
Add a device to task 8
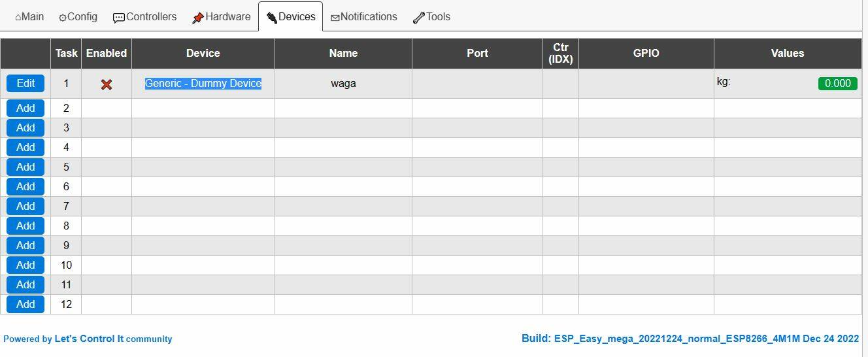[x=25, y=226]
